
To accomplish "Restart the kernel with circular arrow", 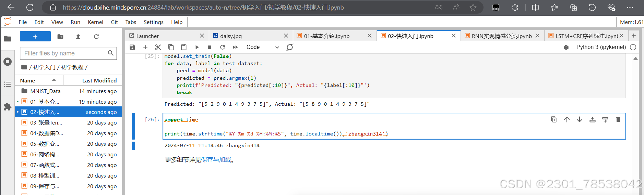I will 223,47.
